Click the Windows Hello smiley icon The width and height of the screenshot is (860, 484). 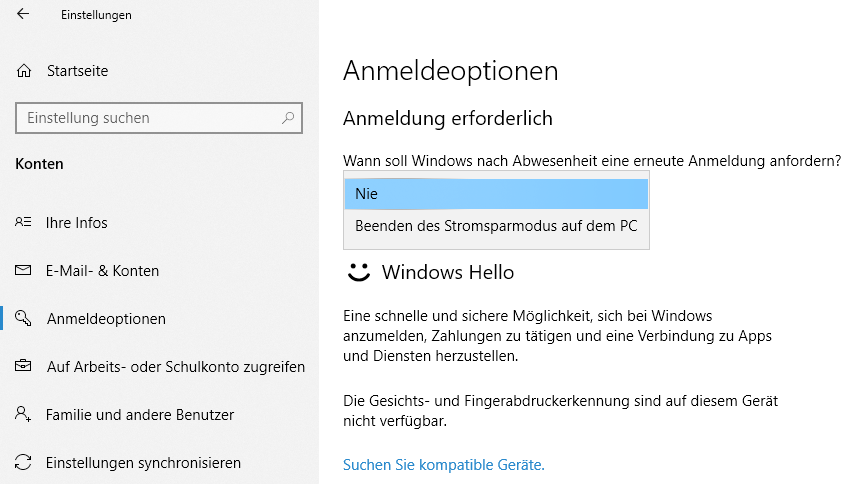coord(359,272)
